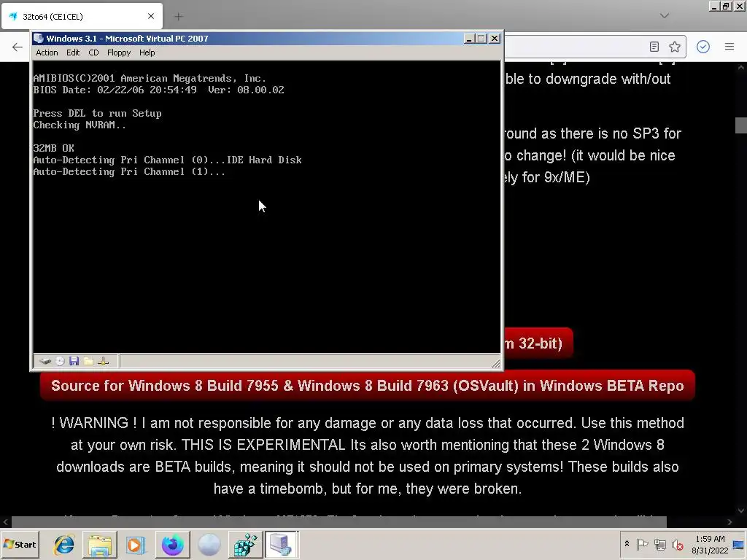Open a new browser tab
This screenshot has height=560, width=747.
179,17
